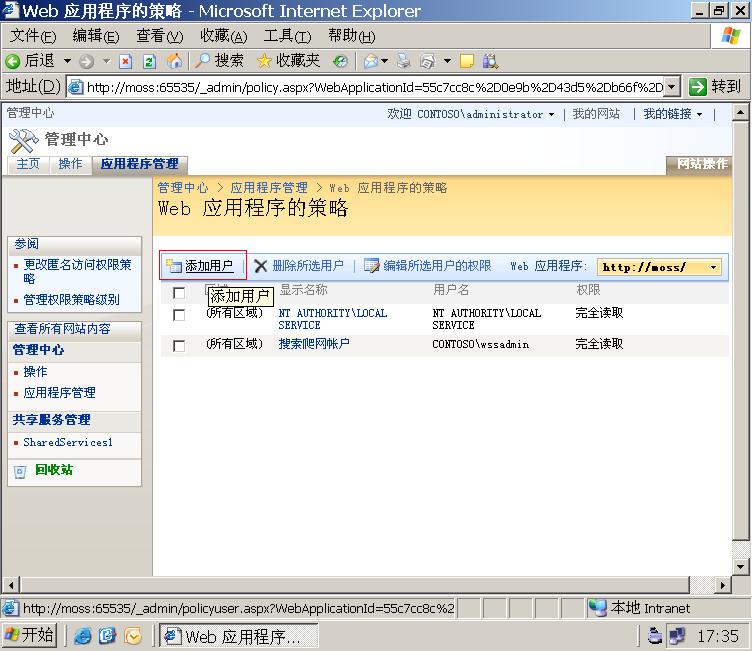Click the 管理中心 hammer-wrench logo icon
Image resolution: width=752 pixels, height=651 pixels.
24,141
